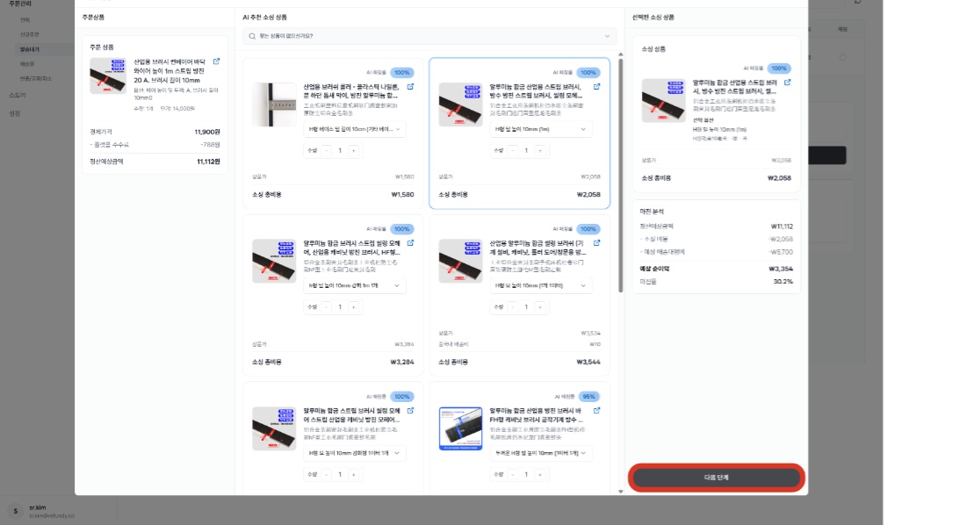Click blue-framed thumbnail on 95% card

460,428
